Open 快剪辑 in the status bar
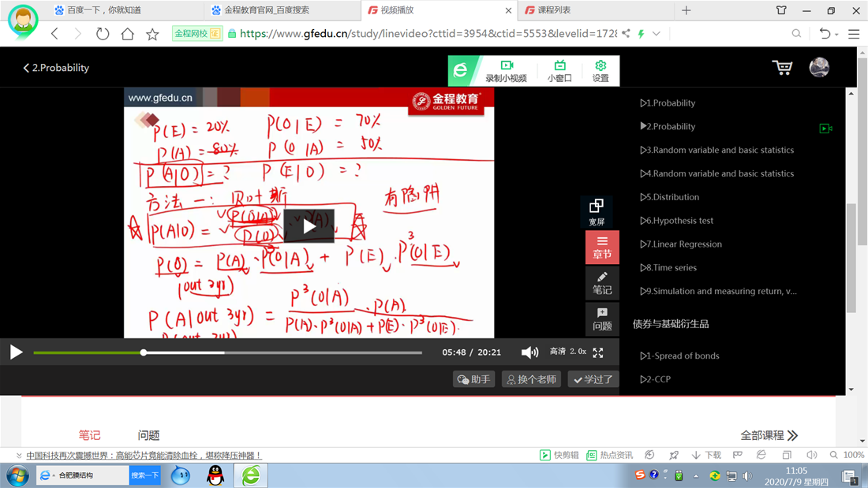Viewport: 868px width, 488px height. (559, 455)
